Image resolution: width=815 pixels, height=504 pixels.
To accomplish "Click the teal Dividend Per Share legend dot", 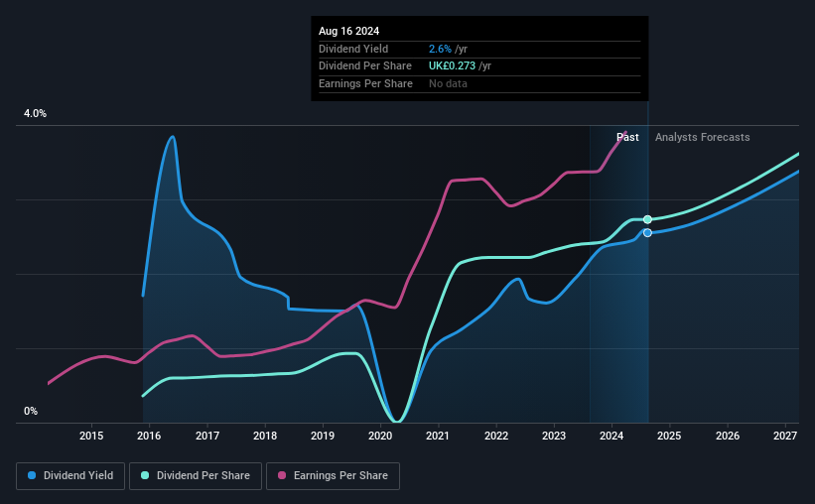I will [x=145, y=475].
